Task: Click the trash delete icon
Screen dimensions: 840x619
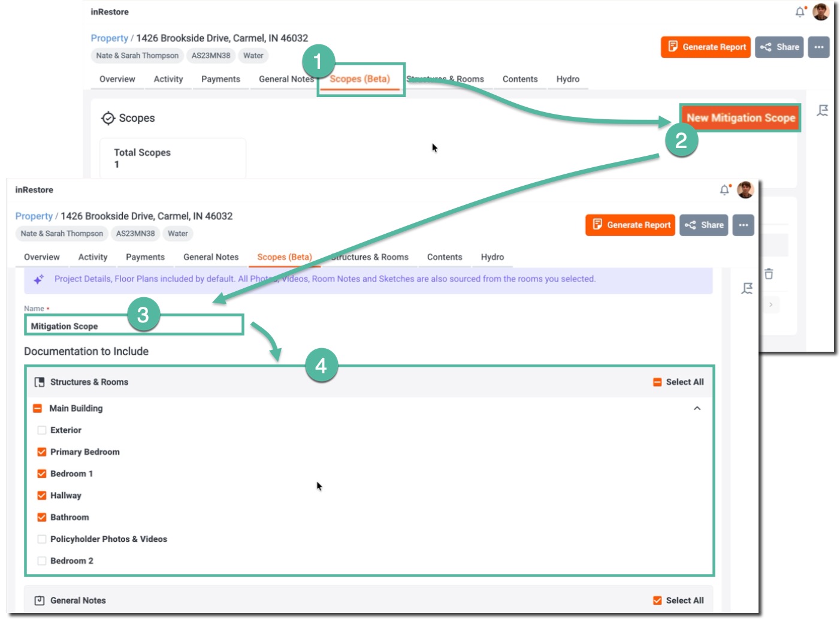Action: pyautogui.click(x=769, y=274)
